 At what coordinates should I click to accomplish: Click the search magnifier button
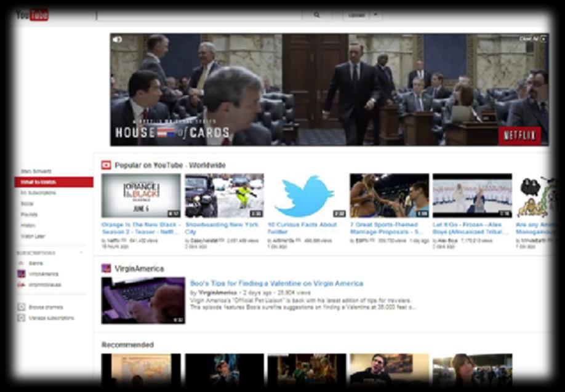coord(317,15)
